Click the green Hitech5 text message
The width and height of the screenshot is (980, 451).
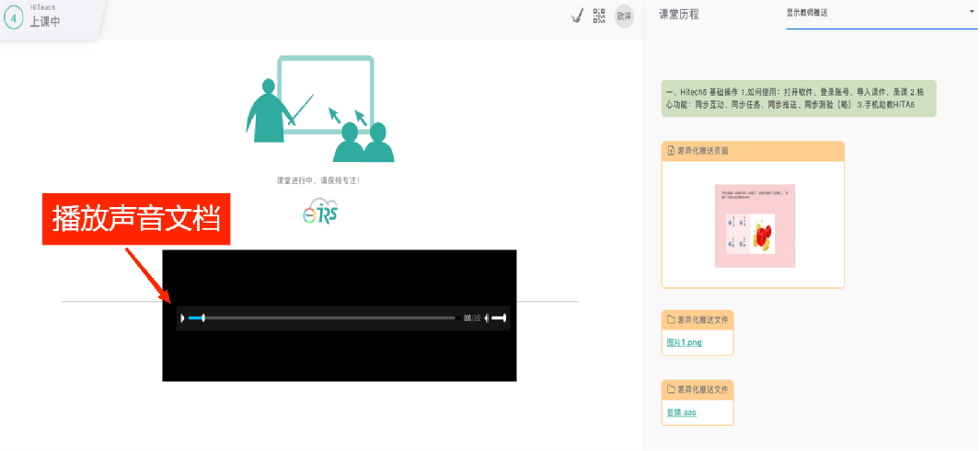[798, 98]
